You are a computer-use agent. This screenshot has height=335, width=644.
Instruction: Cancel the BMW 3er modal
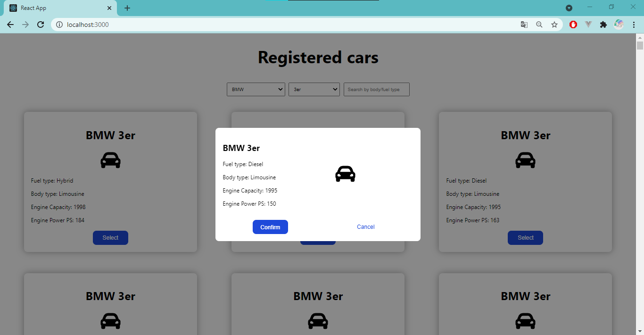tap(365, 227)
